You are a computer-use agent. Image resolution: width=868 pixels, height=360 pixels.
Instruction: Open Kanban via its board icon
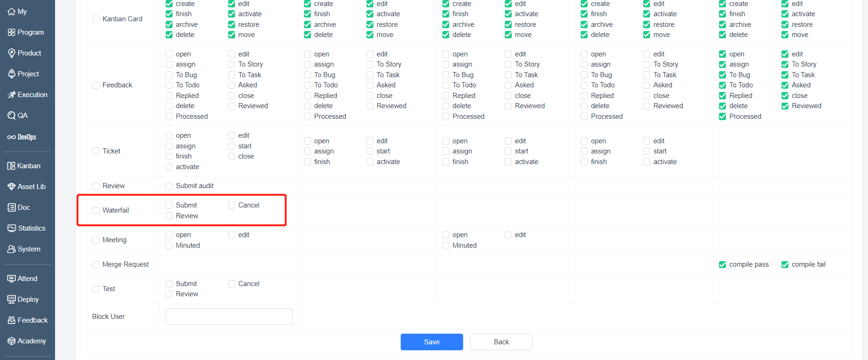point(12,166)
